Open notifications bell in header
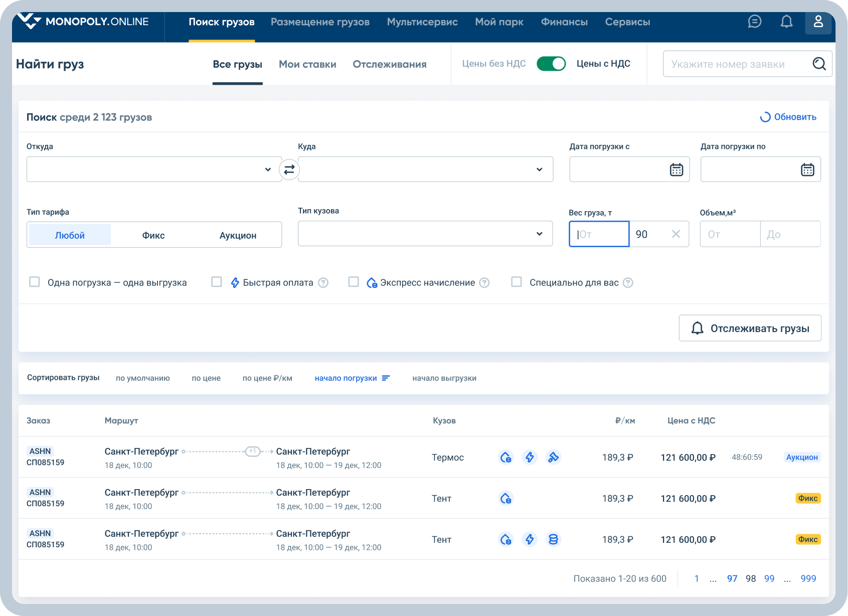 786,22
